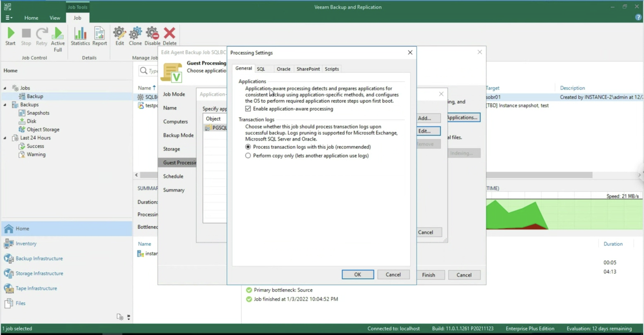644x335 pixels.
Task: Click the help question mark icon
Action: click(x=638, y=18)
